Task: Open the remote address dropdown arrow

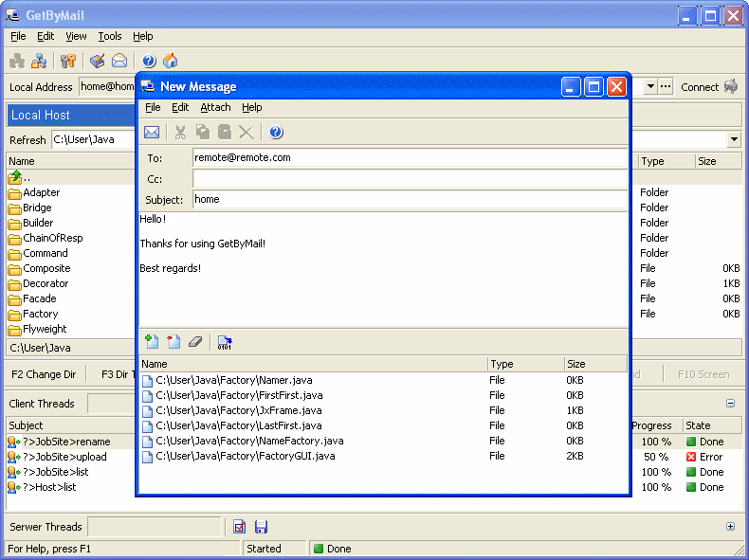Action: click(650, 86)
